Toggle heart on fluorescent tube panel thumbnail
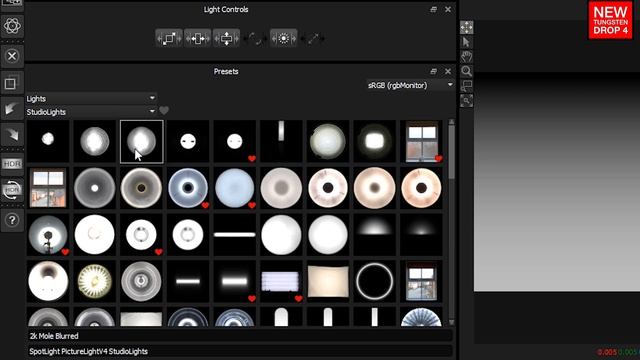 [x=298, y=299]
